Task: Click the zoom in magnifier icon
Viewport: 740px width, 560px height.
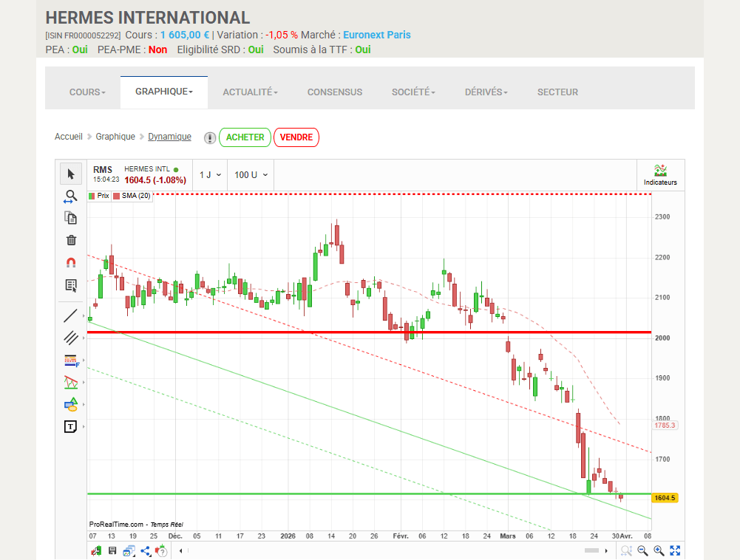Action: 659,550
